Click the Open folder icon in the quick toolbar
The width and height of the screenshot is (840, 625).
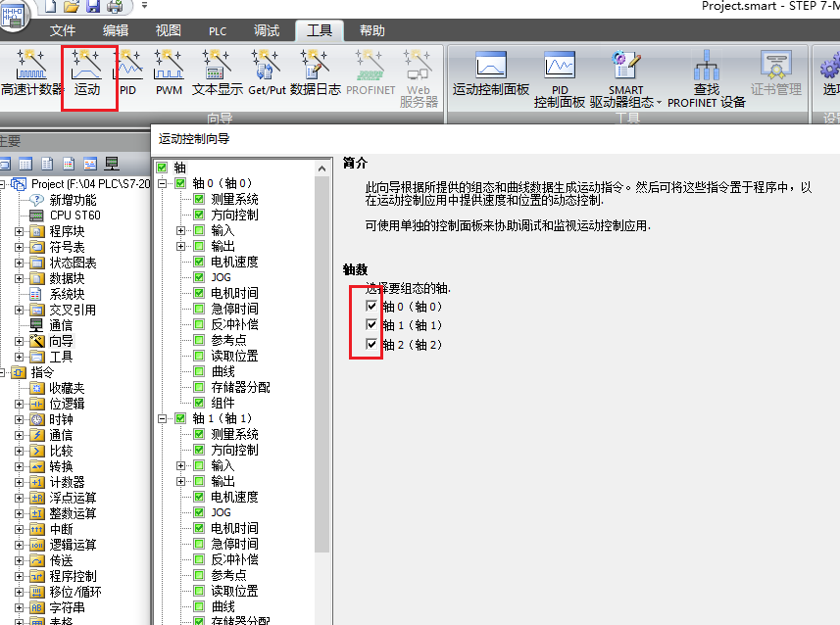[72, 6]
